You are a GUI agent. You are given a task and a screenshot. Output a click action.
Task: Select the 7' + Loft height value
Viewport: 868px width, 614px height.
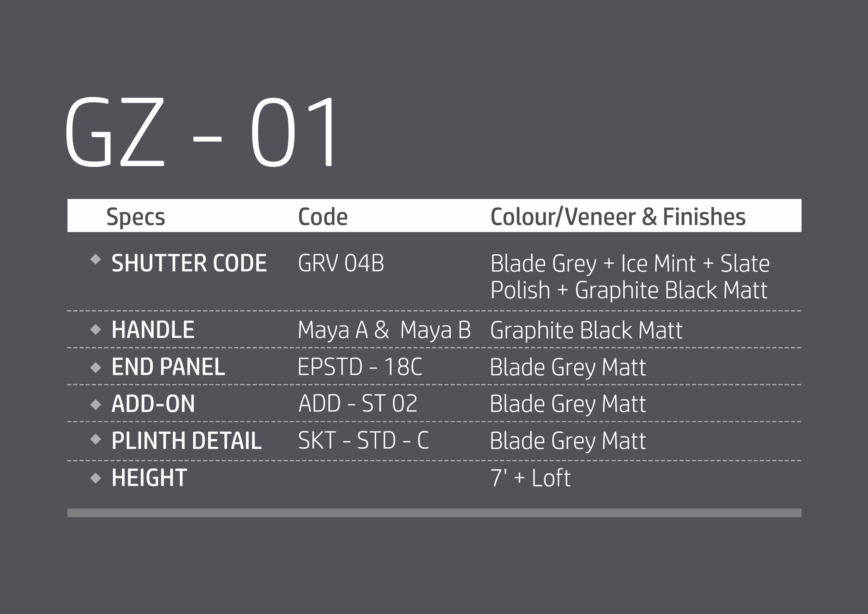tap(530, 478)
